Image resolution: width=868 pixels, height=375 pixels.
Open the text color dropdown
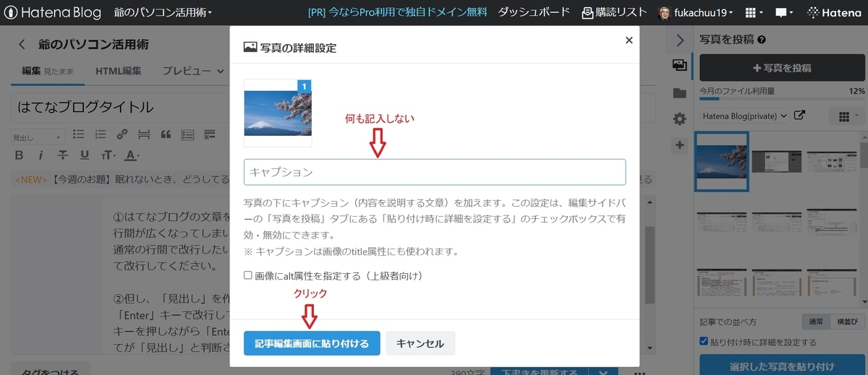pos(132,155)
